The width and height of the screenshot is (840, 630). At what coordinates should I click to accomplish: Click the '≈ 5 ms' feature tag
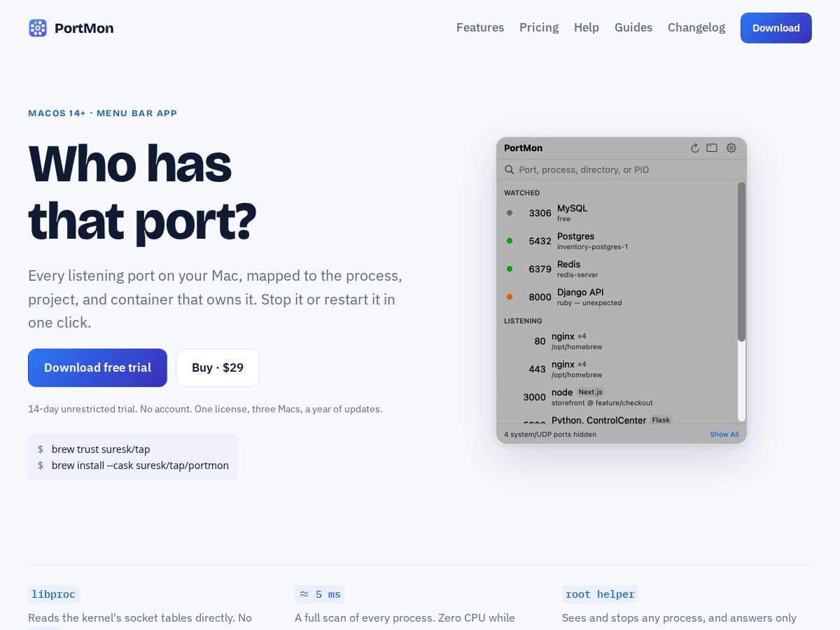tap(319, 594)
